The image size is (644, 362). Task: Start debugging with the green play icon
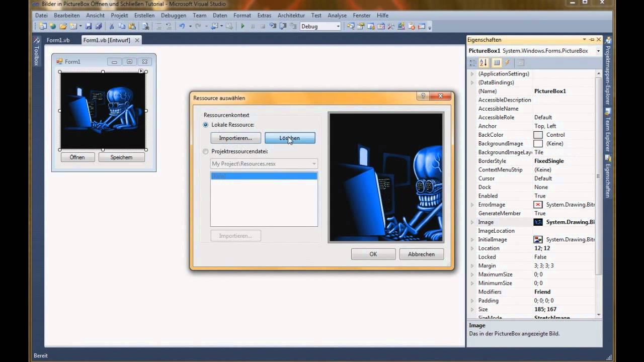coord(243,26)
